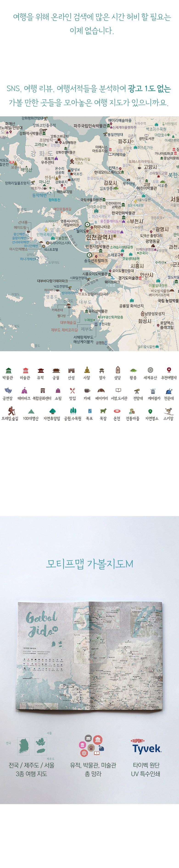Click the 케이블카 cable car icon
The width and height of the screenshot is (179, 868).
[x=153, y=391]
